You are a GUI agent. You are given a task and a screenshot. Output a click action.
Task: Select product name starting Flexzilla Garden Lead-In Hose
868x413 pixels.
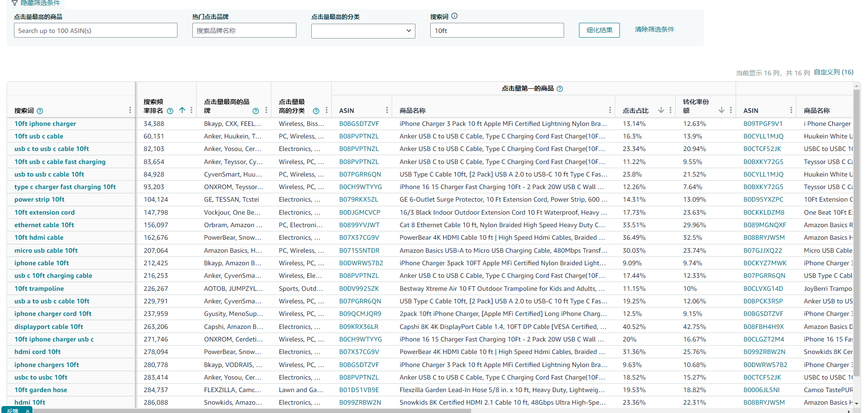(502, 390)
